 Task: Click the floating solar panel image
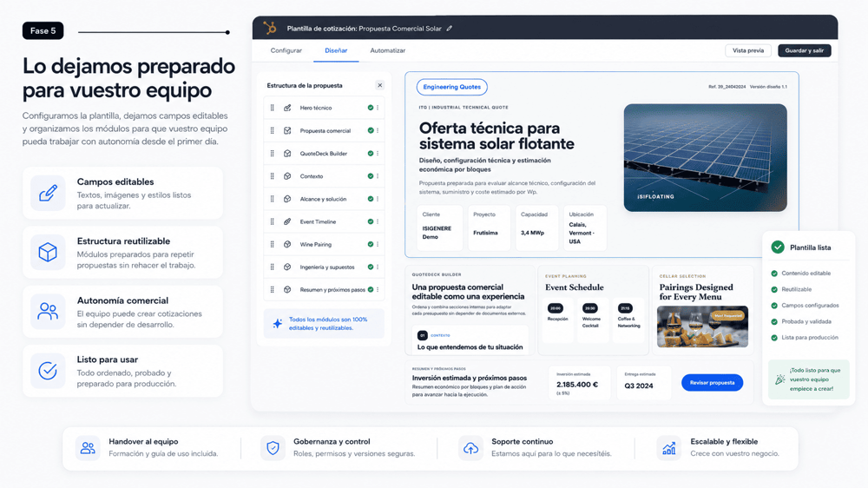[705, 158]
